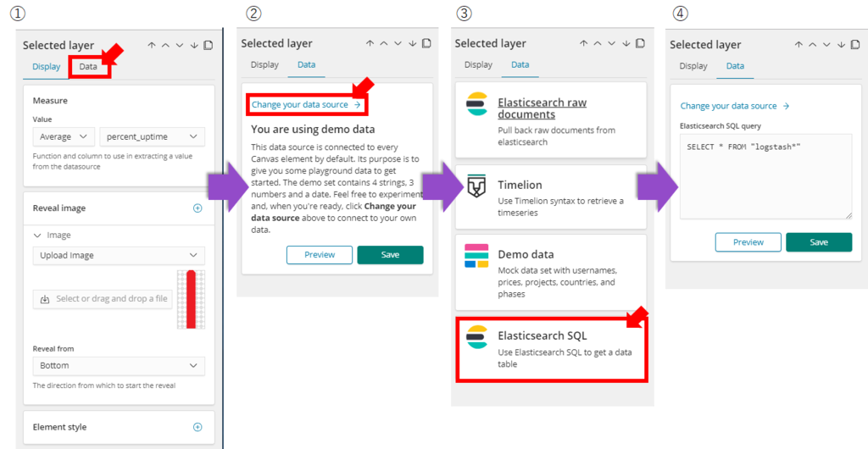Click the Demo data logo icon
Image resolution: width=868 pixels, height=449 pixels.
476,256
